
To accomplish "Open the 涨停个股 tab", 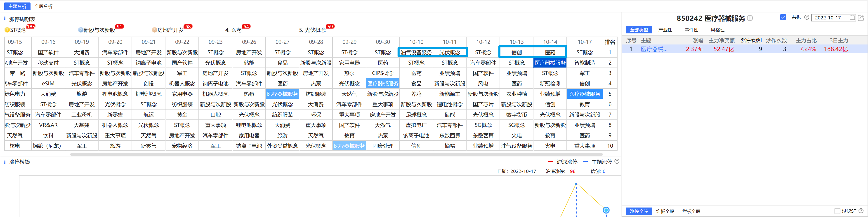I will click(639, 211).
